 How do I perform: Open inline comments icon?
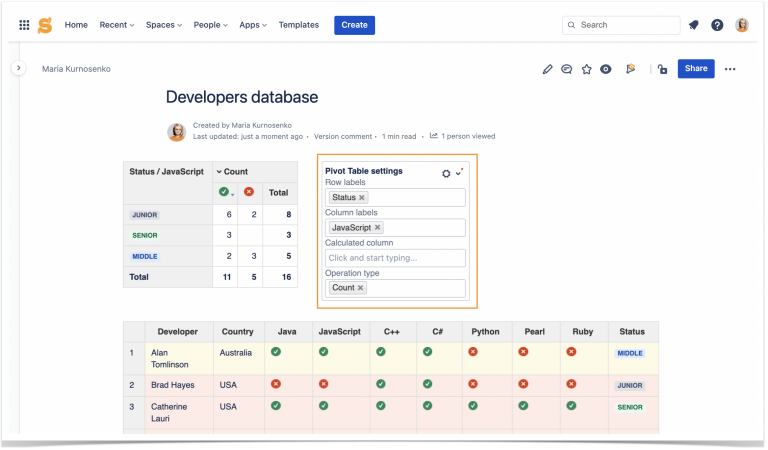pos(567,69)
